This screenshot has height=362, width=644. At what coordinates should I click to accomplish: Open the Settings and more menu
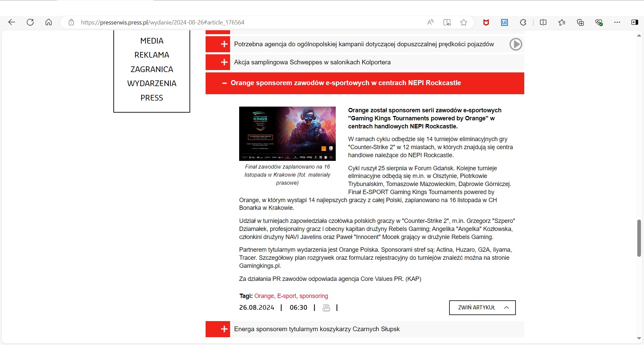pyautogui.click(x=617, y=22)
